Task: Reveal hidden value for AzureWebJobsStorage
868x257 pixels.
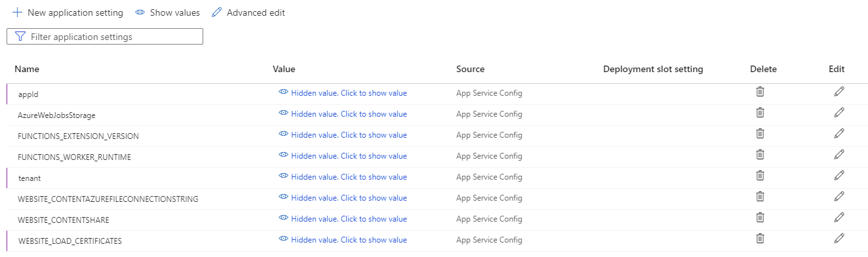Action: (343, 114)
